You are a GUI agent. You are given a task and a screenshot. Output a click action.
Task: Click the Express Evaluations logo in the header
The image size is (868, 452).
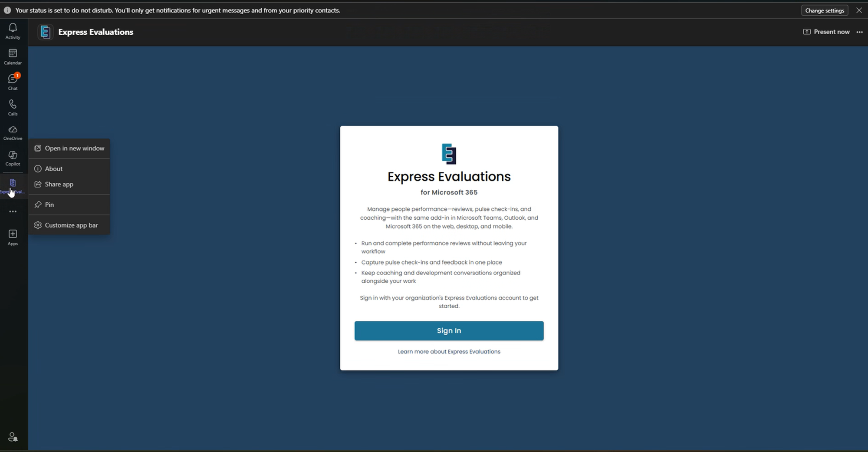point(45,32)
